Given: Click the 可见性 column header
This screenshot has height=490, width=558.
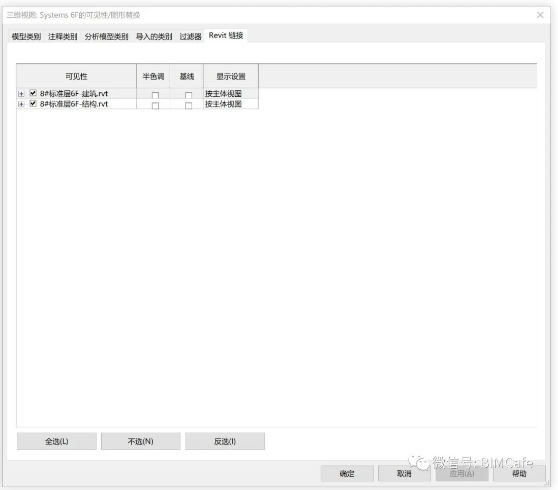Looking at the screenshot, I should (76, 76).
